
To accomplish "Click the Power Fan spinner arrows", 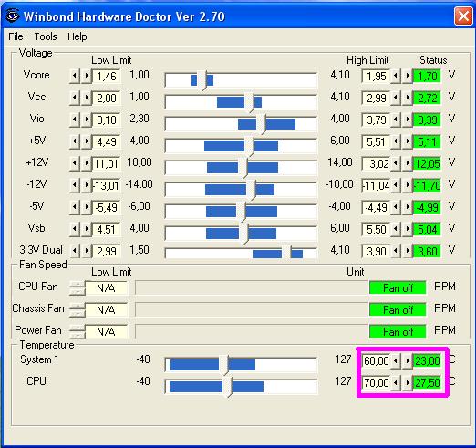I will pos(78,331).
